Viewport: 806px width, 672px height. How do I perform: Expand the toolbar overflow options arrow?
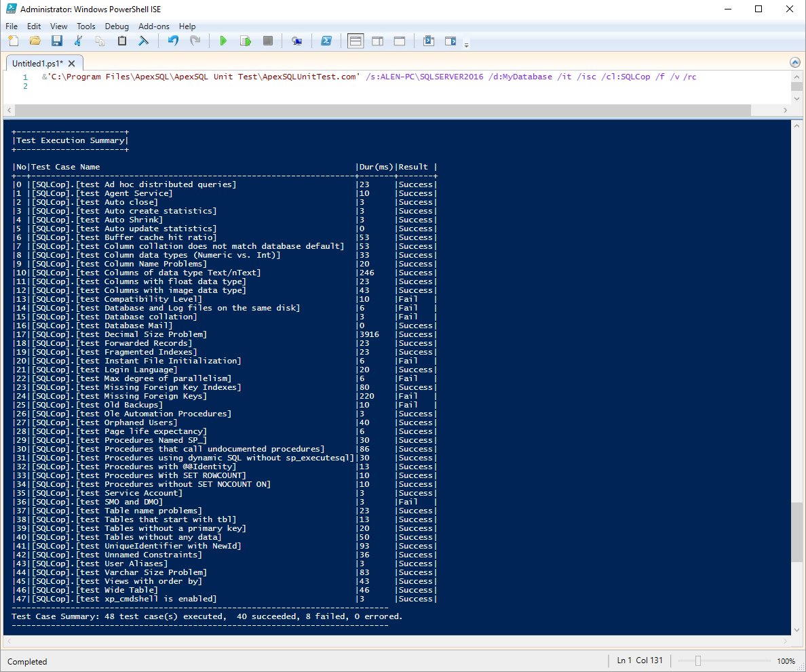click(x=467, y=45)
